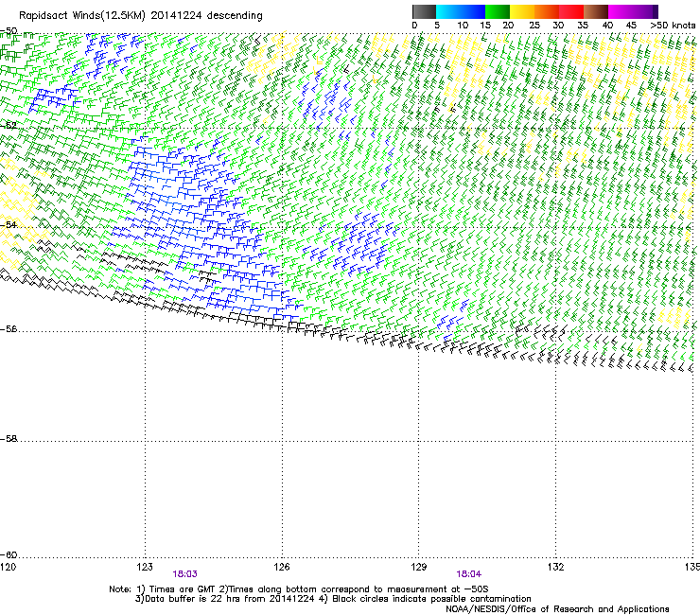This screenshot has width=700, height=615.
Task: Click the blue 10-15 knots legend swatch
Action: 473,11
